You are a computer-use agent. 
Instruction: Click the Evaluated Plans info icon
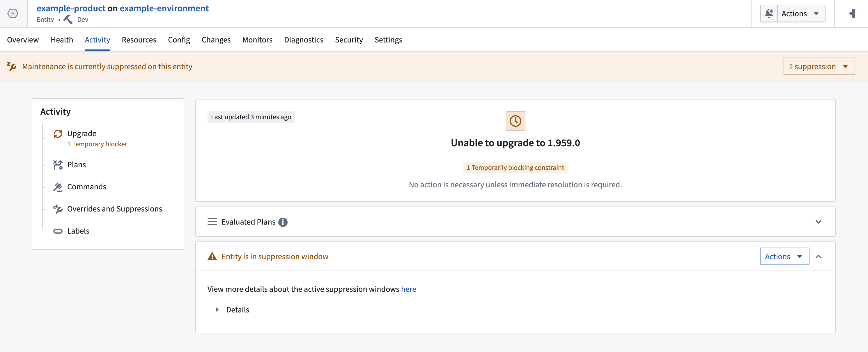[283, 222]
